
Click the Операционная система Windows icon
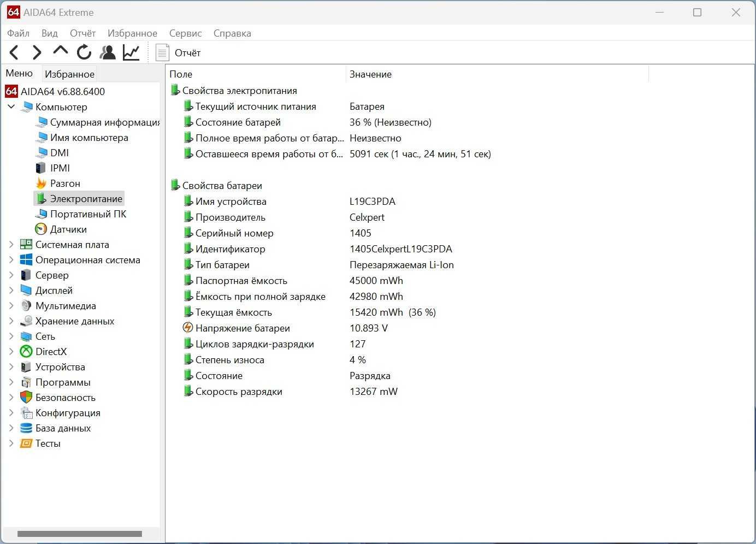click(26, 259)
